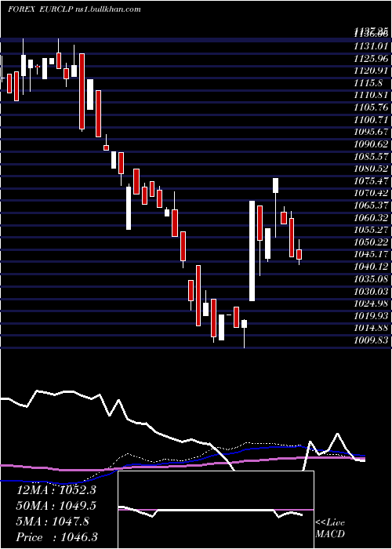Select the 1014.88 price axis label
The height and width of the screenshot is (549, 392).
pos(371,329)
